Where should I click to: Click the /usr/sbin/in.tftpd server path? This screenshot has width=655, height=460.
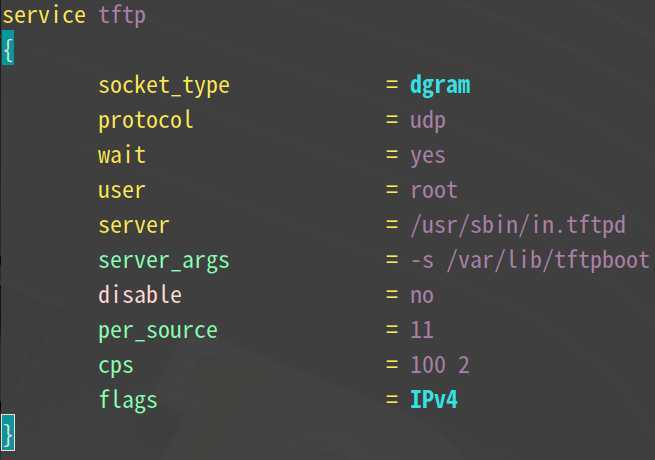pyautogui.click(x=518, y=225)
